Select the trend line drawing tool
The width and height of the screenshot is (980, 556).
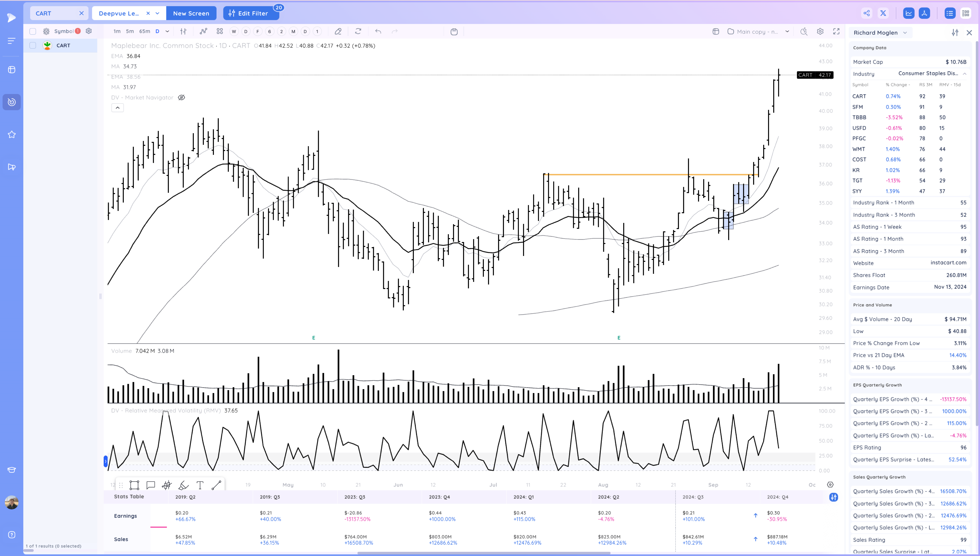pyautogui.click(x=217, y=485)
